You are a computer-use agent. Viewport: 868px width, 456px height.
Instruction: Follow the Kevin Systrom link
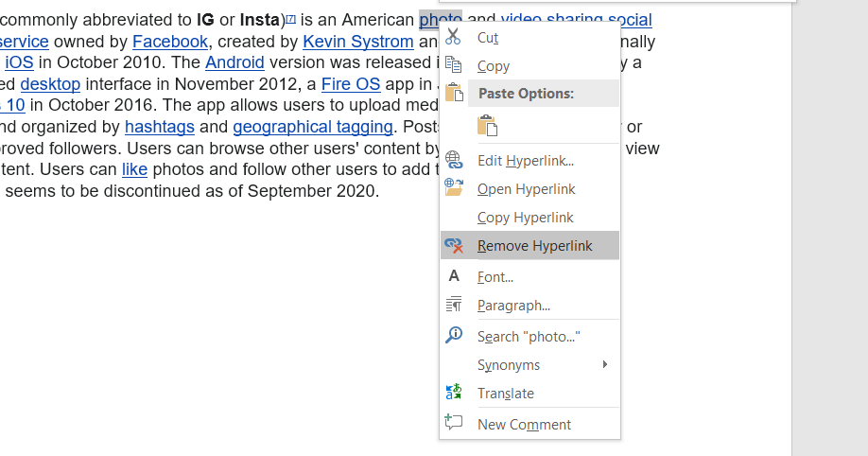(x=357, y=42)
